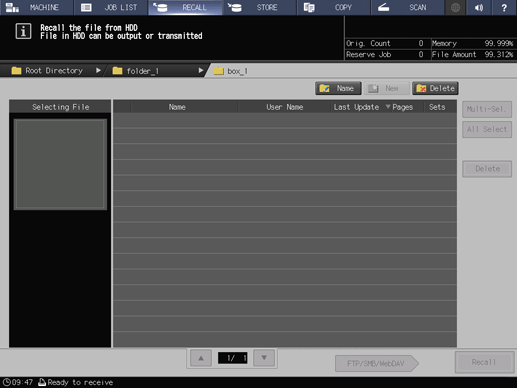Viewport: 517px width, 388px height.
Task: Click the Root Directory folder icon
Action: [x=16, y=70]
